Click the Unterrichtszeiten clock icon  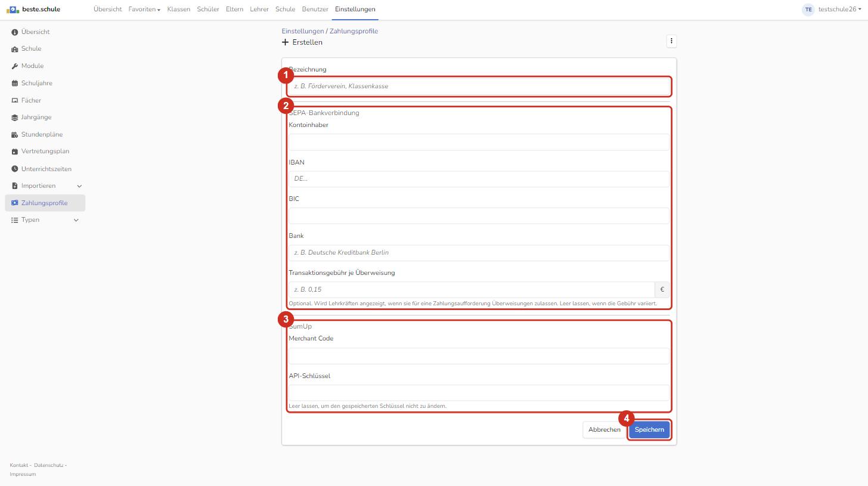pos(15,169)
